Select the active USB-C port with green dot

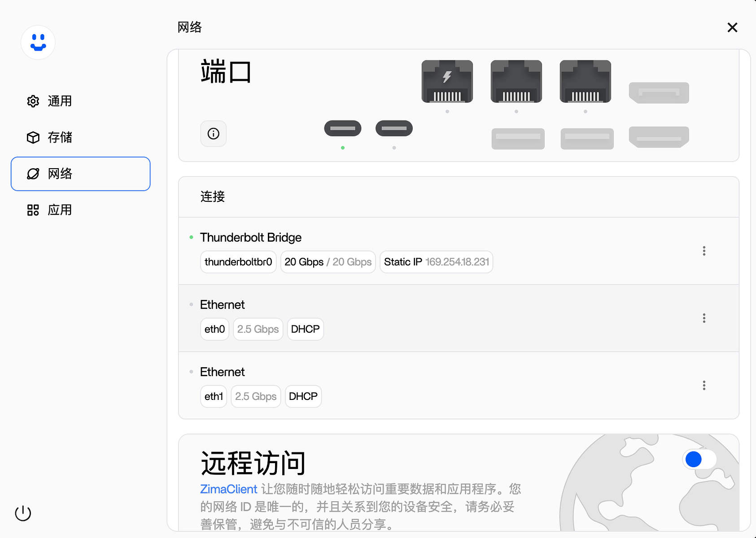click(x=343, y=128)
